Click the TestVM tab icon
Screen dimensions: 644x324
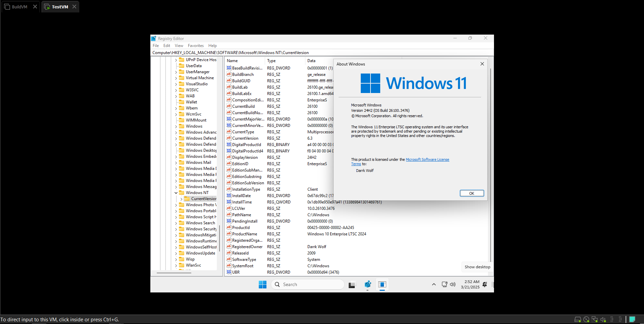(47, 7)
